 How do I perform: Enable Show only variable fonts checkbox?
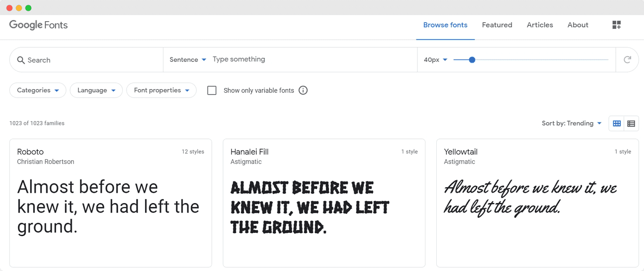click(212, 90)
